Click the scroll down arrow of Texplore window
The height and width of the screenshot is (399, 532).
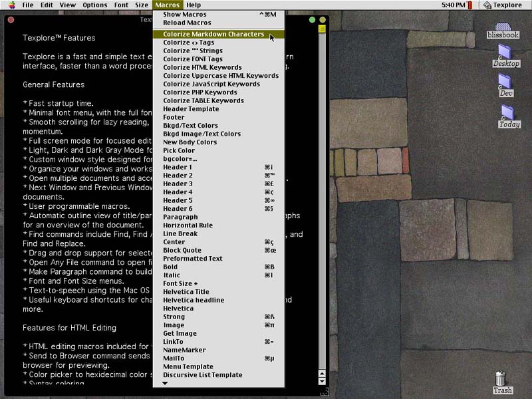point(322,381)
